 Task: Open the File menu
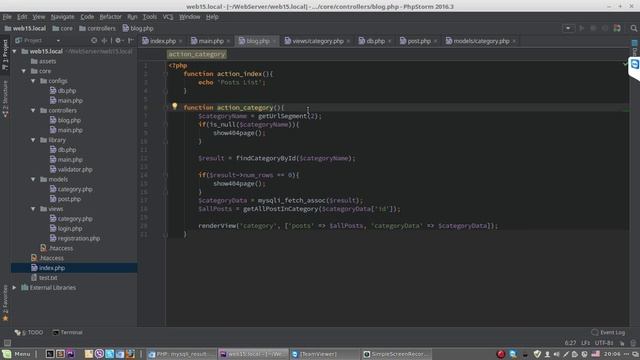(7, 17)
